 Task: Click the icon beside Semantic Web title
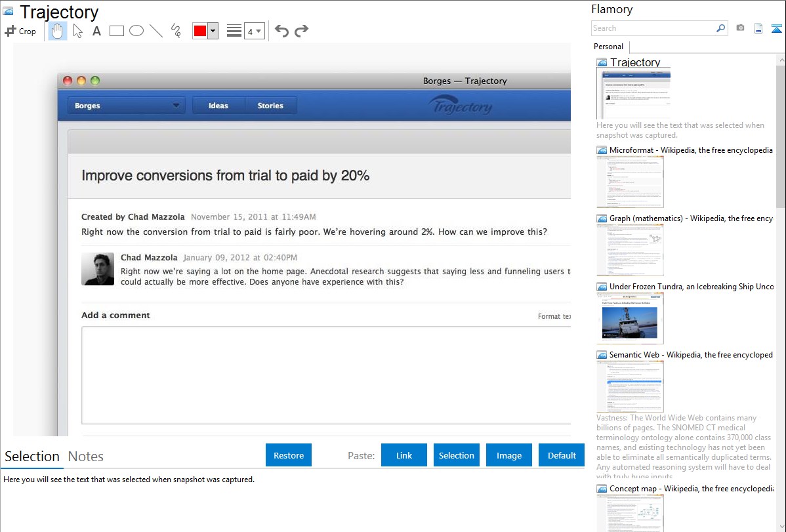pyautogui.click(x=602, y=354)
